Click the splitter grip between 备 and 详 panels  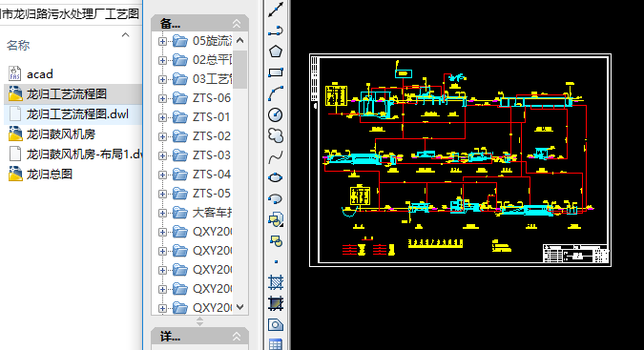199,321
